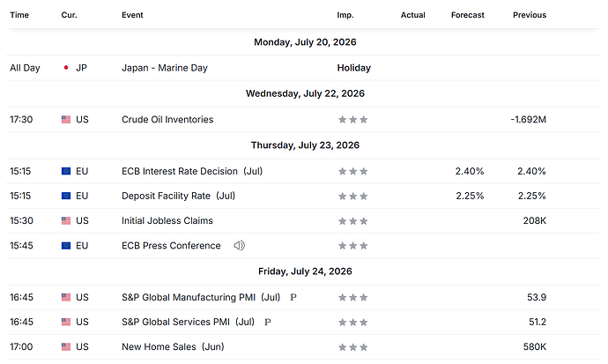Screen dimensions: 608x364
Task: Click the importance stars for New Home Sales
Action: pyautogui.click(x=352, y=347)
